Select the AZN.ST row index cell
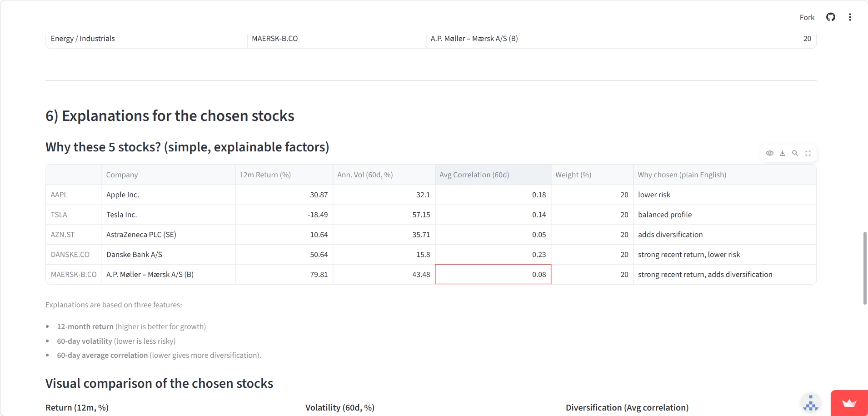The height and width of the screenshot is (416, 868). click(x=74, y=235)
